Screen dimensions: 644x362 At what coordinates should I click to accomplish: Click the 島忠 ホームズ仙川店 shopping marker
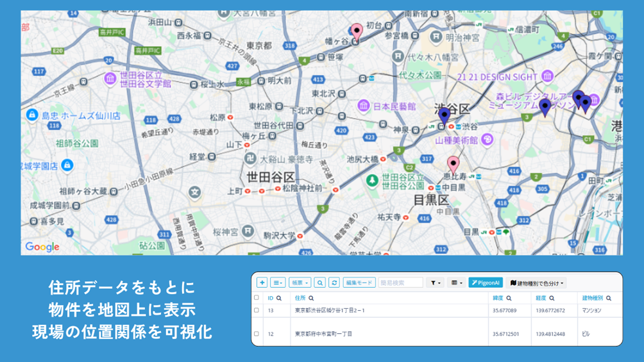click(x=32, y=115)
